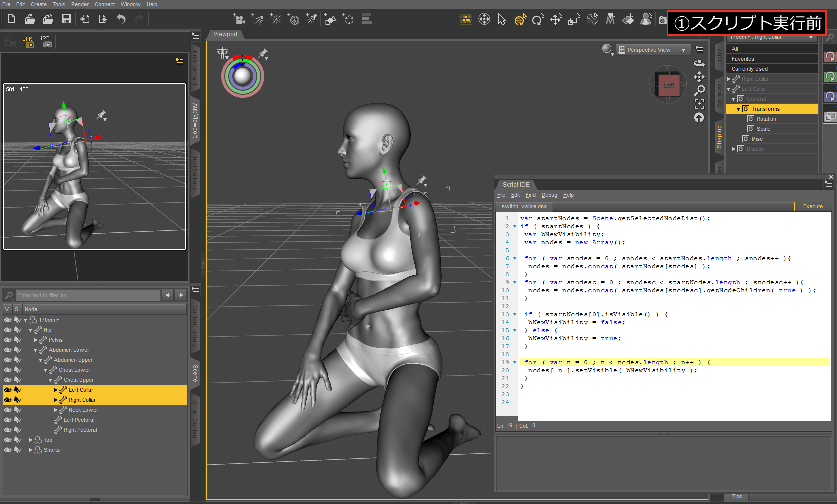Toggle visibility eye for Pelvis node
Viewport: 837px width, 504px height.
tap(8, 340)
